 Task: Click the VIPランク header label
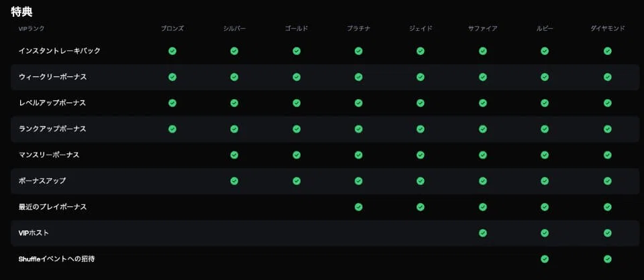32,29
